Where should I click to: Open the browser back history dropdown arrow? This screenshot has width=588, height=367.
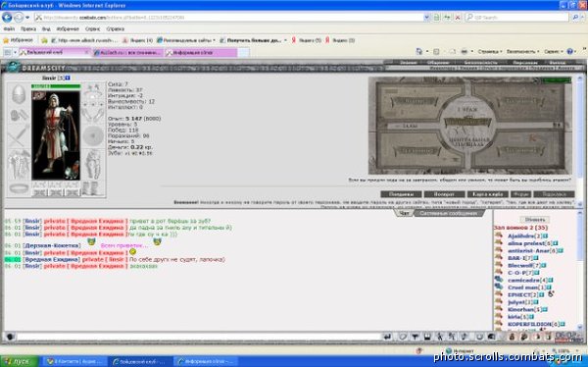coord(27,18)
